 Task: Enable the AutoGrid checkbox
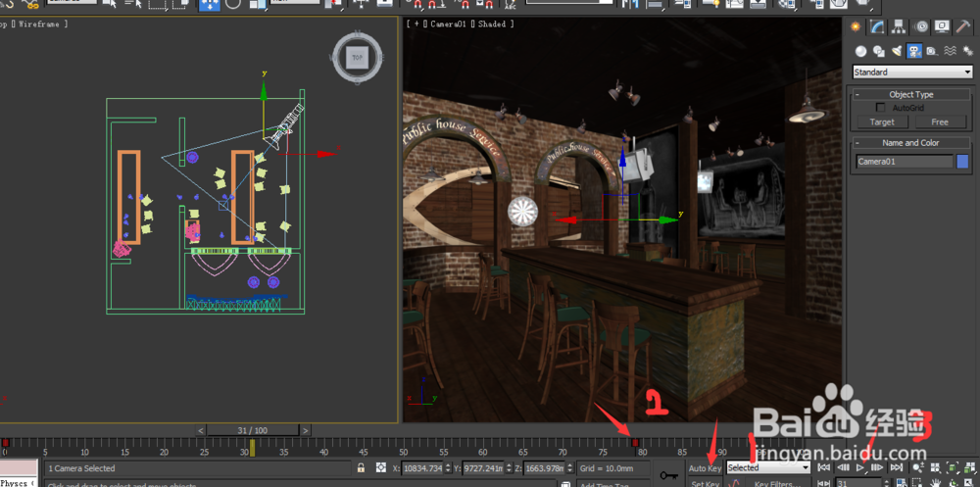coord(881,108)
